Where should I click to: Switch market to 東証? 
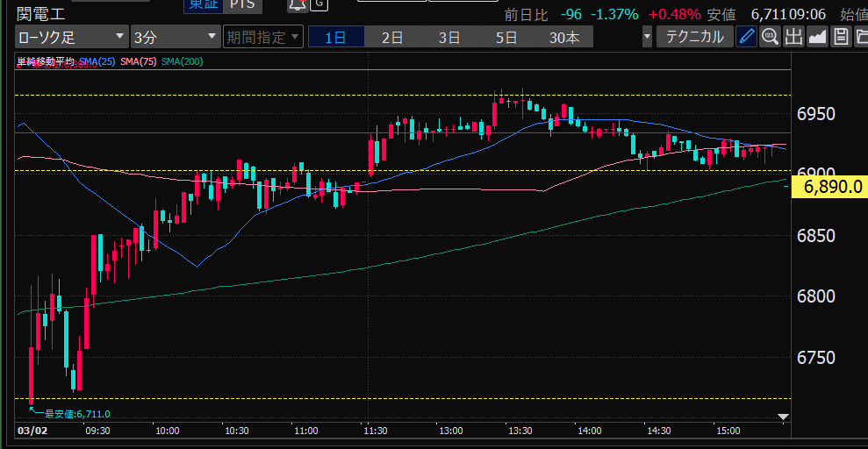(202, 4)
